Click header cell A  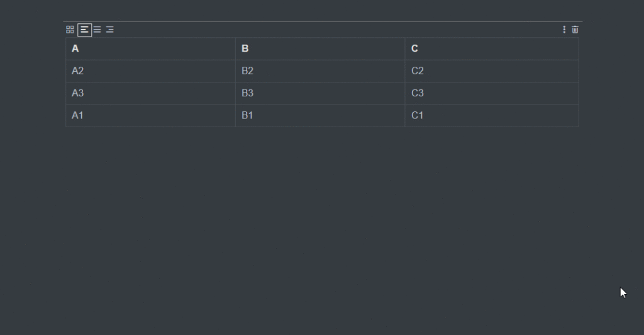(150, 49)
